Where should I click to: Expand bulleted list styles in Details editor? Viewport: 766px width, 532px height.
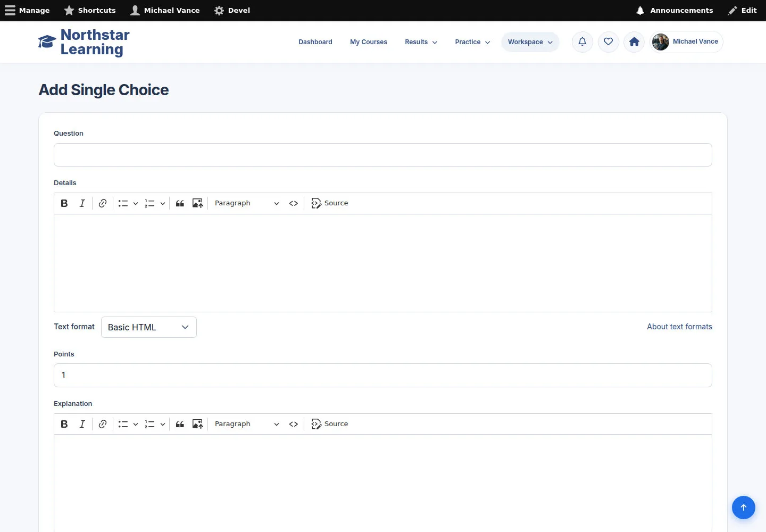[x=136, y=203]
